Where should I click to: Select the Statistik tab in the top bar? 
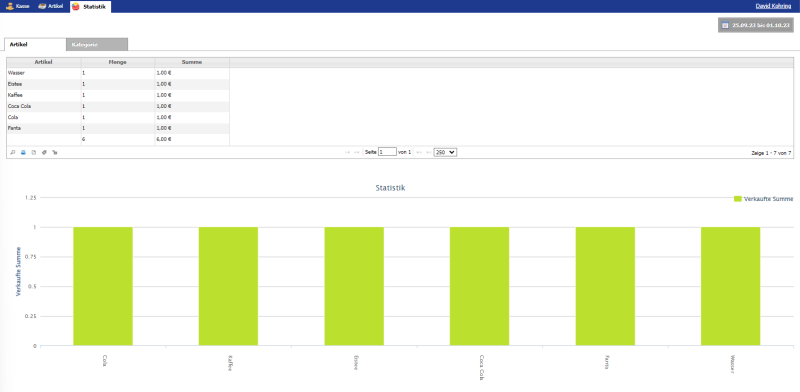tap(90, 7)
